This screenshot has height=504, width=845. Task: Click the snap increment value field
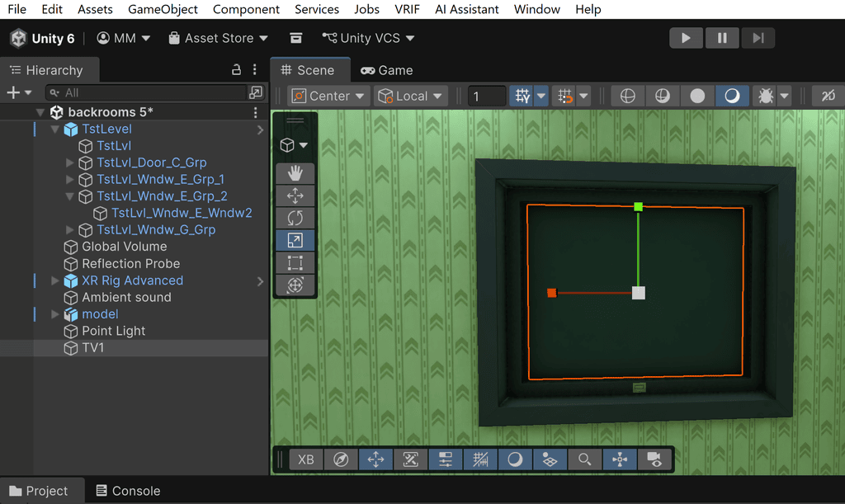487,97
